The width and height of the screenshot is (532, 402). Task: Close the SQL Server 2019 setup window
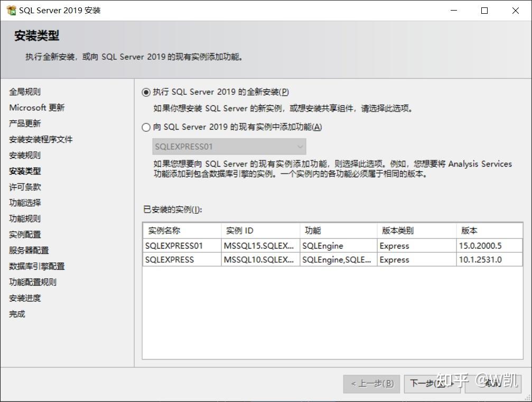pos(516,11)
